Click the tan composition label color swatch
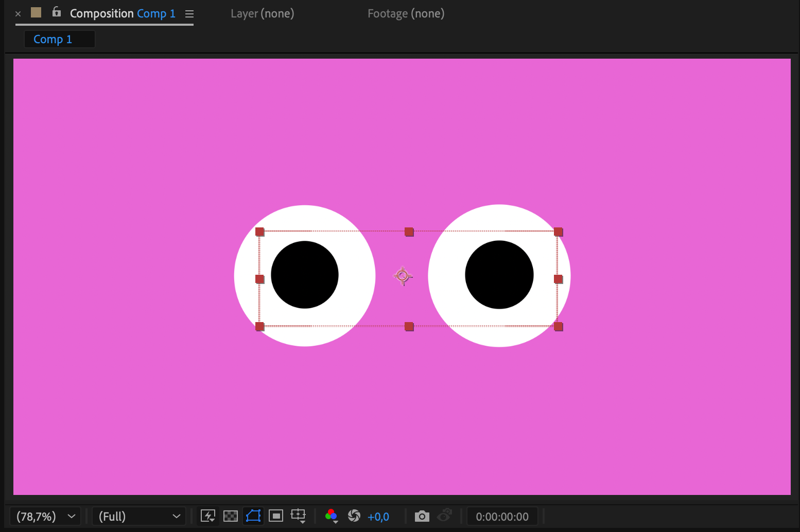The width and height of the screenshot is (800, 532). click(36, 12)
